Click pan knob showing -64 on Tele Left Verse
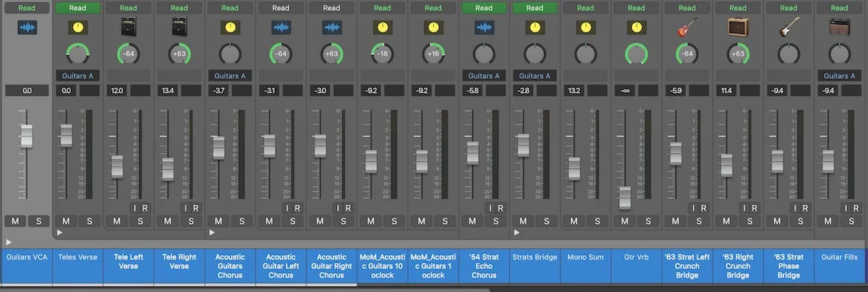The width and height of the screenshot is (868, 292). click(129, 54)
